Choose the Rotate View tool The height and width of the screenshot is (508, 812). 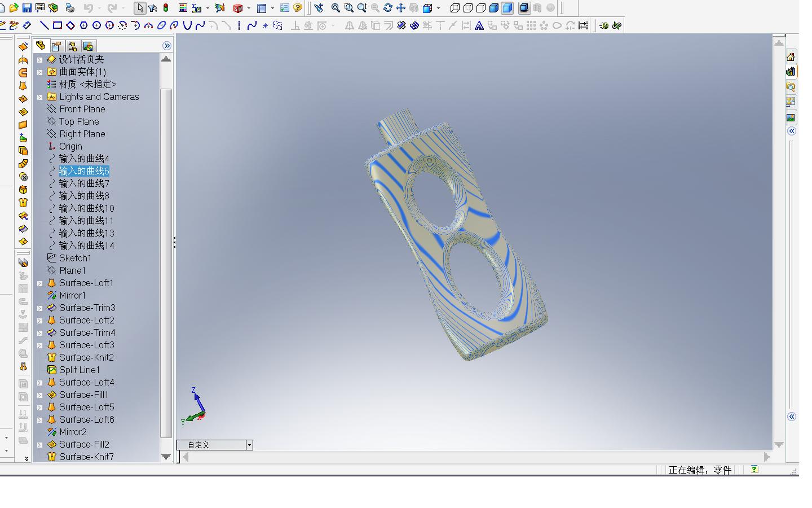click(x=387, y=8)
